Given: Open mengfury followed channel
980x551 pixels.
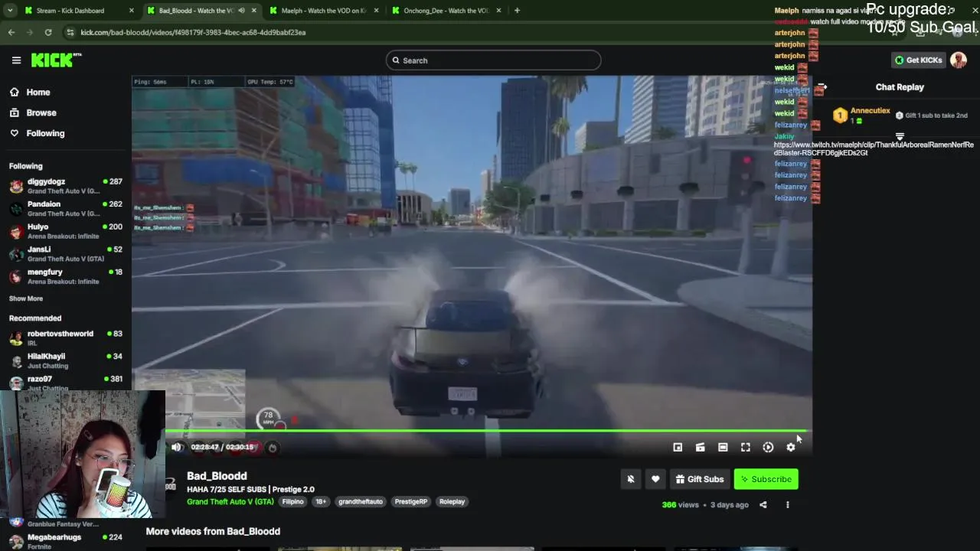Looking at the screenshot, I should [66, 276].
